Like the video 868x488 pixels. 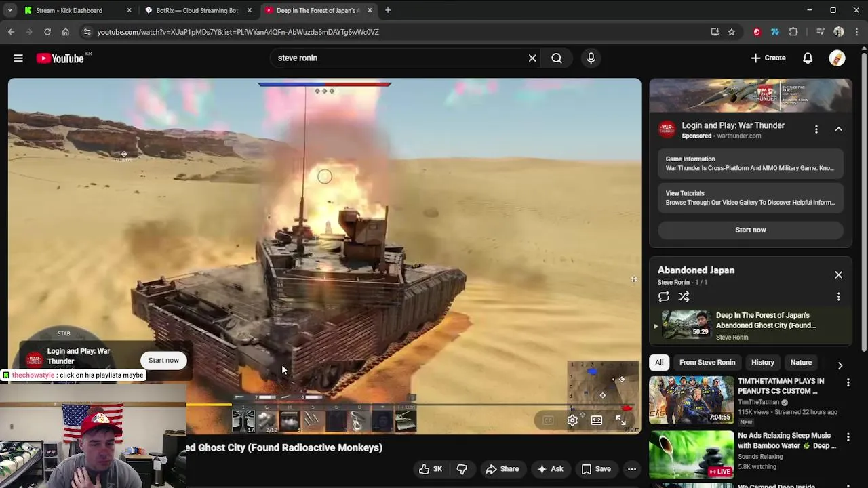click(431, 469)
